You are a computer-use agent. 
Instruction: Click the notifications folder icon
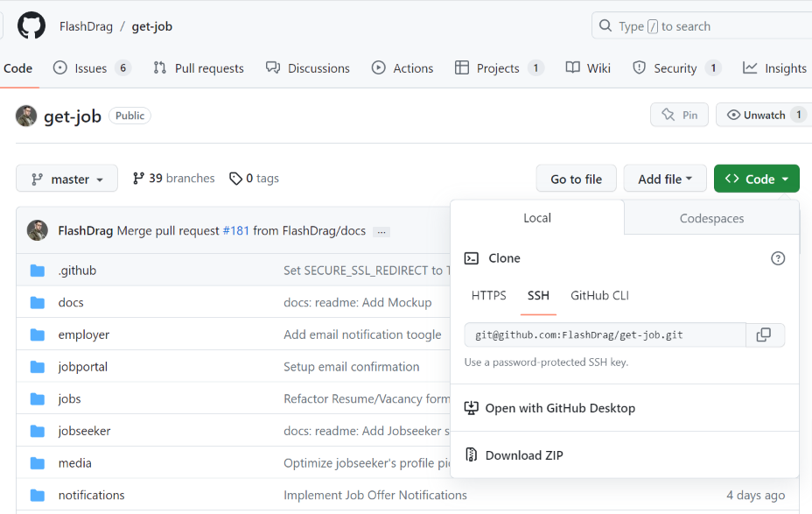click(38, 496)
